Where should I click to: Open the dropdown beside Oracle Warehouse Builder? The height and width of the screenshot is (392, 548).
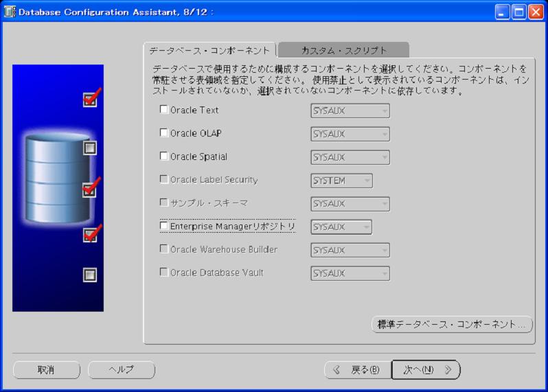tap(350, 250)
